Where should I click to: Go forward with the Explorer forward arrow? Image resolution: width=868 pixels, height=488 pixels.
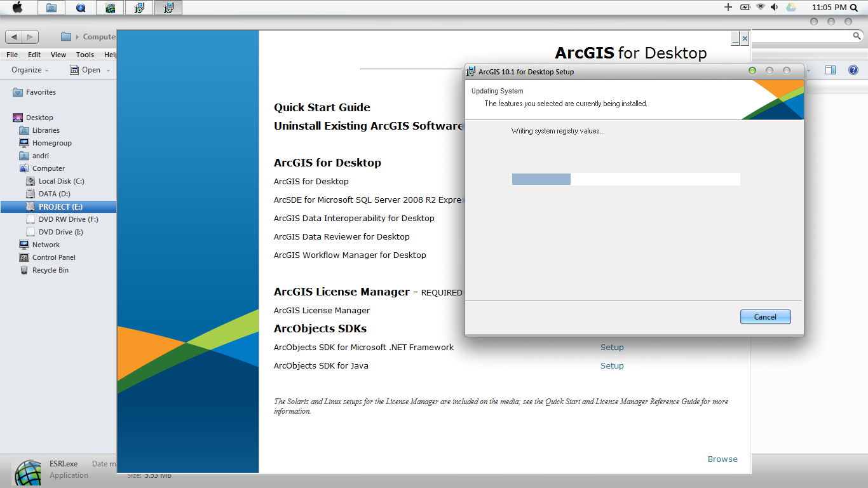tap(31, 37)
